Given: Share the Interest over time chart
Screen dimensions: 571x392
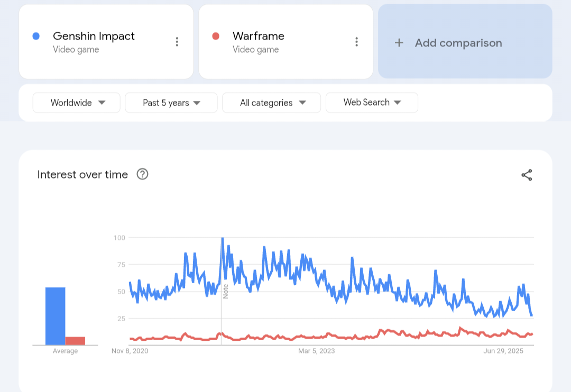Looking at the screenshot, I should point(527,175).
